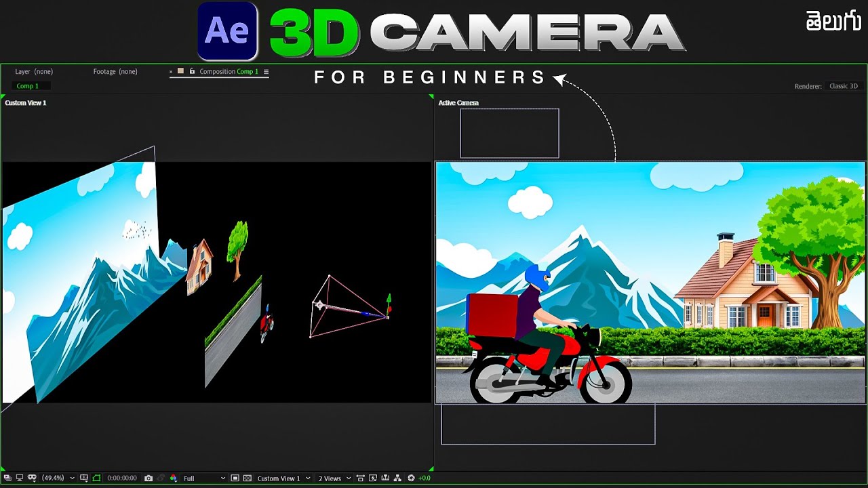Switch to the Layer (none) tab

34,71
